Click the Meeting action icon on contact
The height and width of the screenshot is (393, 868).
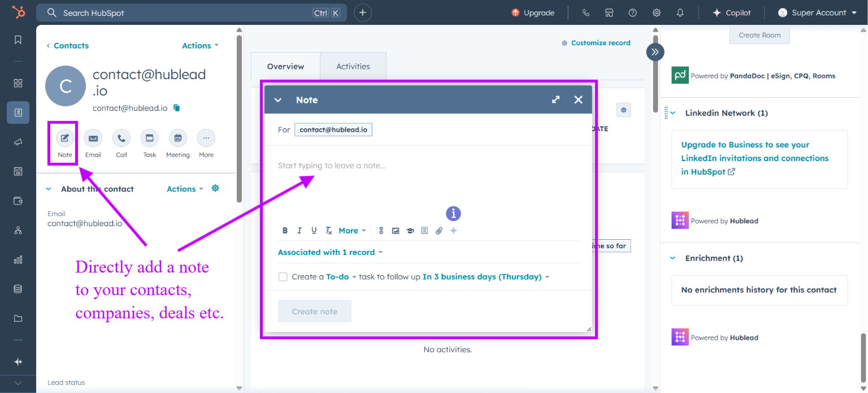click(178, 138)
